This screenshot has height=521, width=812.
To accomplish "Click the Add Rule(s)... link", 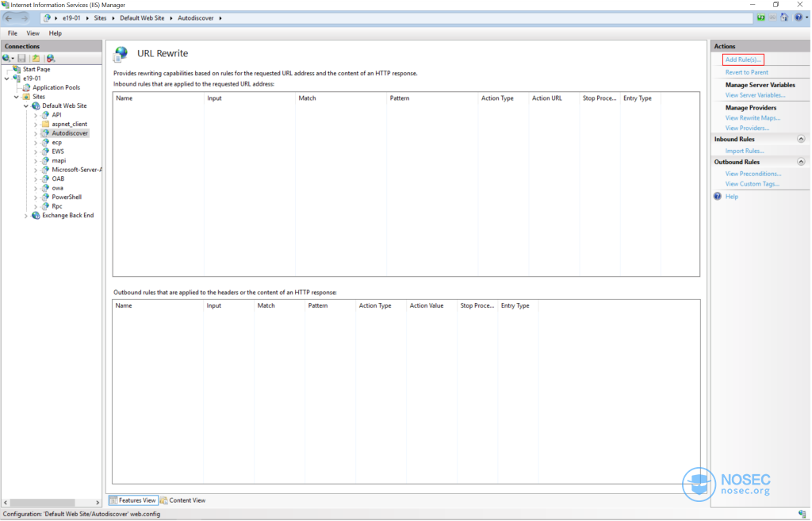I will click(743, 59).
